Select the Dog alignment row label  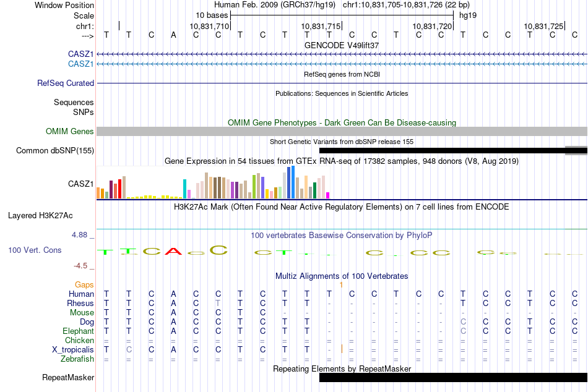87,322
